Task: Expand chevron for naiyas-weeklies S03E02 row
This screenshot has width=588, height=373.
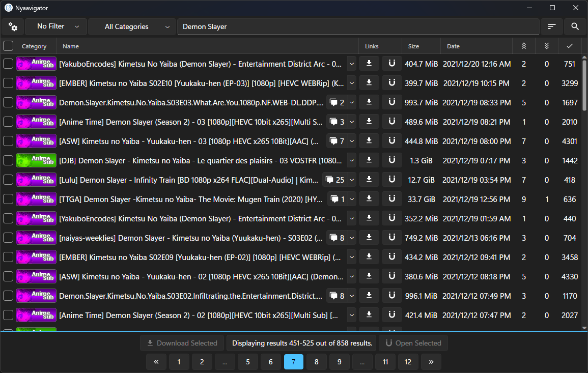Action: (x=351, y=238)
